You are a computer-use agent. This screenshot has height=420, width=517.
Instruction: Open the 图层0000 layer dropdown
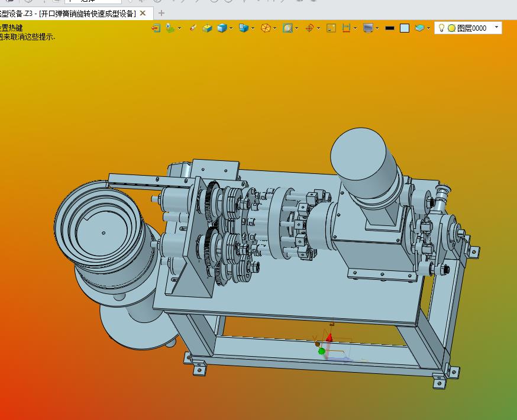(x=496, y=27)
